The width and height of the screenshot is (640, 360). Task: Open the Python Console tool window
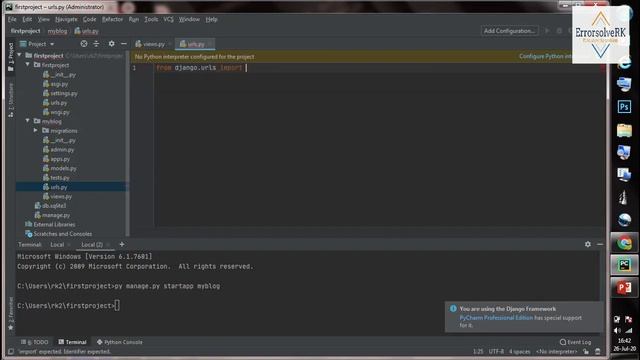tap(120, 342)
